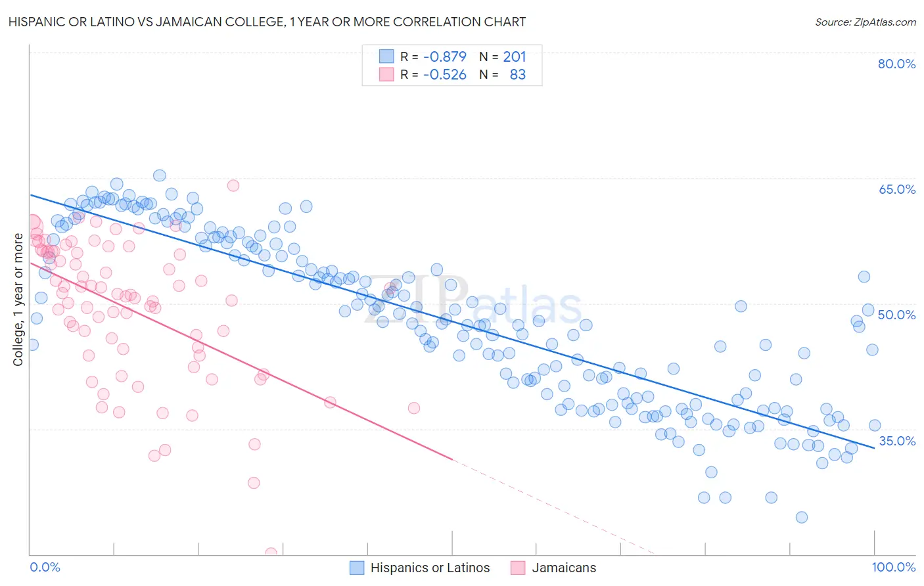The width and height of the screenshot is (924, 586).
Task: Click the 35.0% y-axis label
Action: (x=896, y=441)
